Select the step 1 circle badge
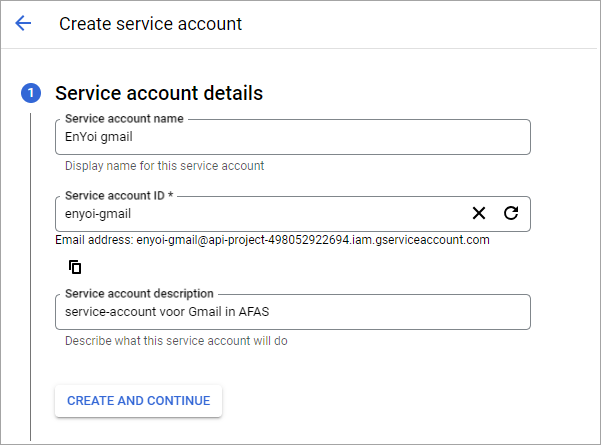 coord(31,93)
